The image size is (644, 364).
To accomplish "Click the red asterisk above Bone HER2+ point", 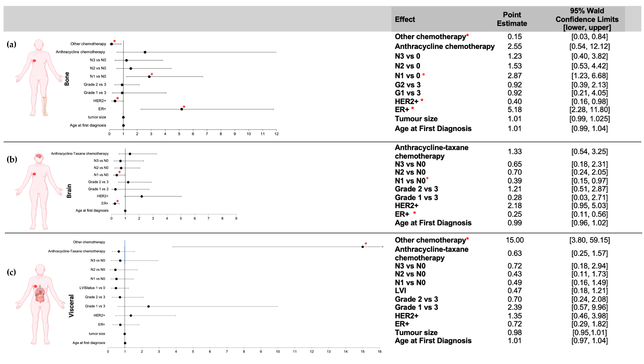I will click(117, 98).
